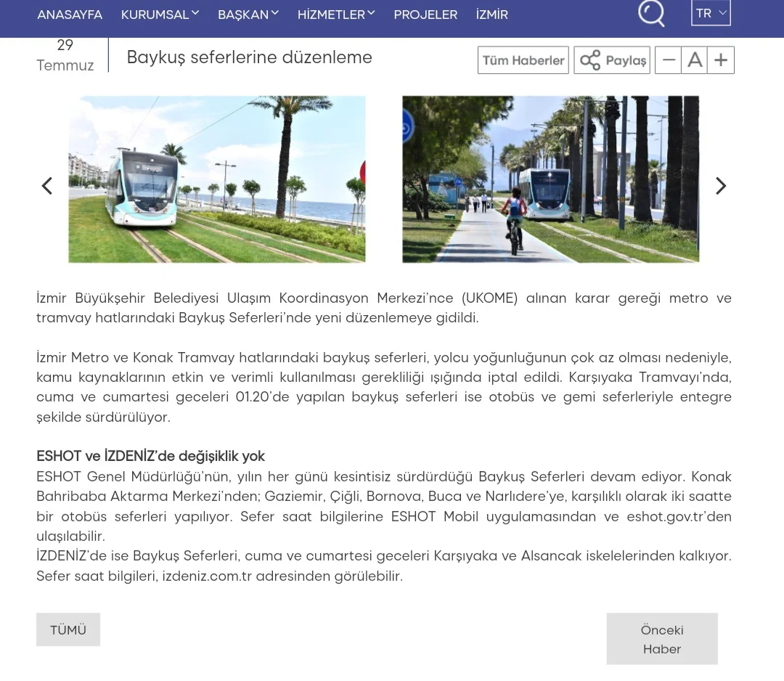Show next photo with right arrow
Screen dimensions: 784x681
pyautogui.click(x=720, y=187)
